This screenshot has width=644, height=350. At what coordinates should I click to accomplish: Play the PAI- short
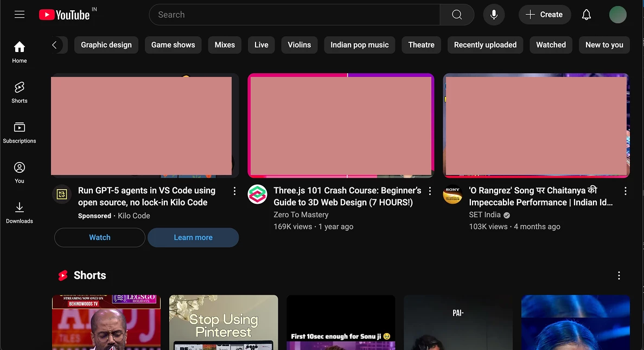458,322
